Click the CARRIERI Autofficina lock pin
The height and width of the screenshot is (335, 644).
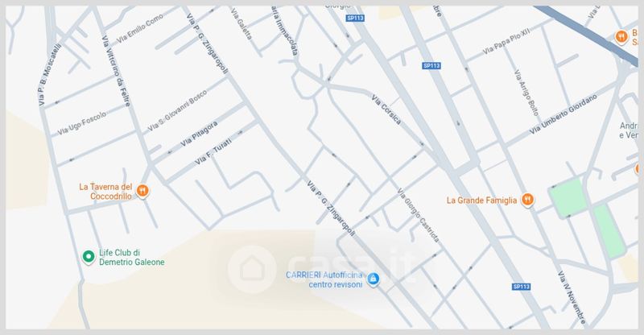373,279
